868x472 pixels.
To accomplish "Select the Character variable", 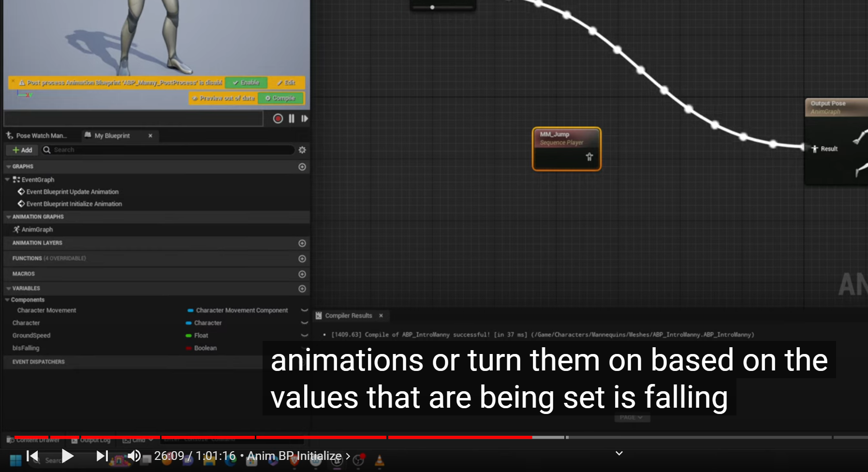I will click(26, 323).
